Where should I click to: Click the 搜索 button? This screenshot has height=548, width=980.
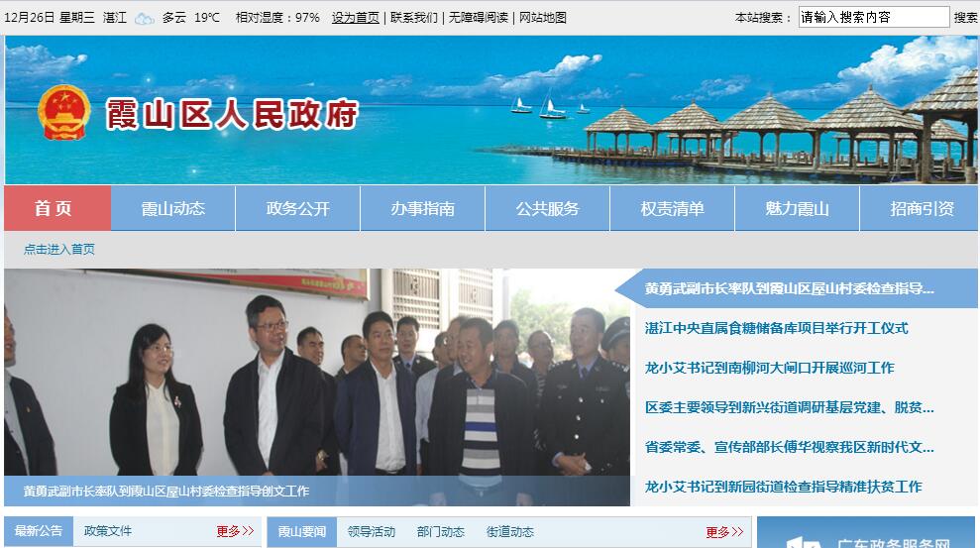click(x=965, y=18)
